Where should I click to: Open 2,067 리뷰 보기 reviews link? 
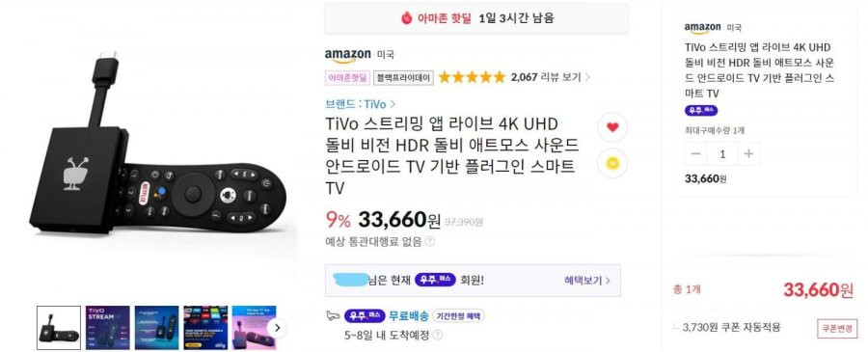pyautogui.click(x=551, y=77)
